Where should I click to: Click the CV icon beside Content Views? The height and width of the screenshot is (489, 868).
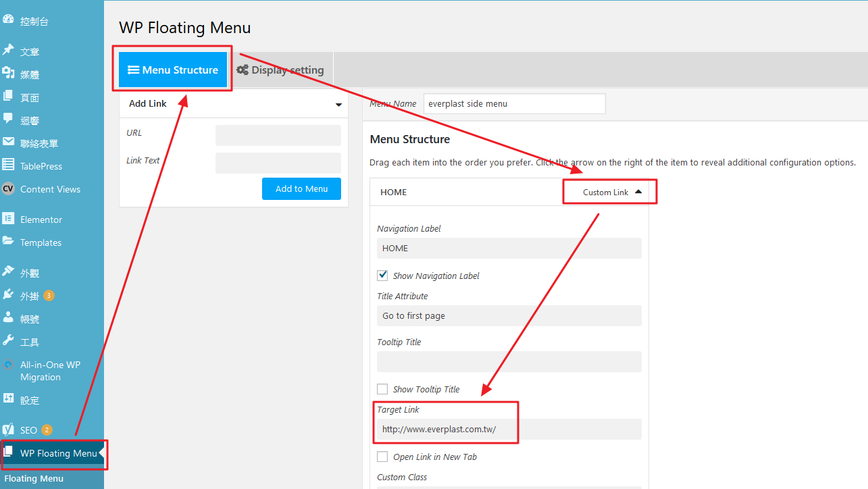pyautogui.click(x=8, y=188)
